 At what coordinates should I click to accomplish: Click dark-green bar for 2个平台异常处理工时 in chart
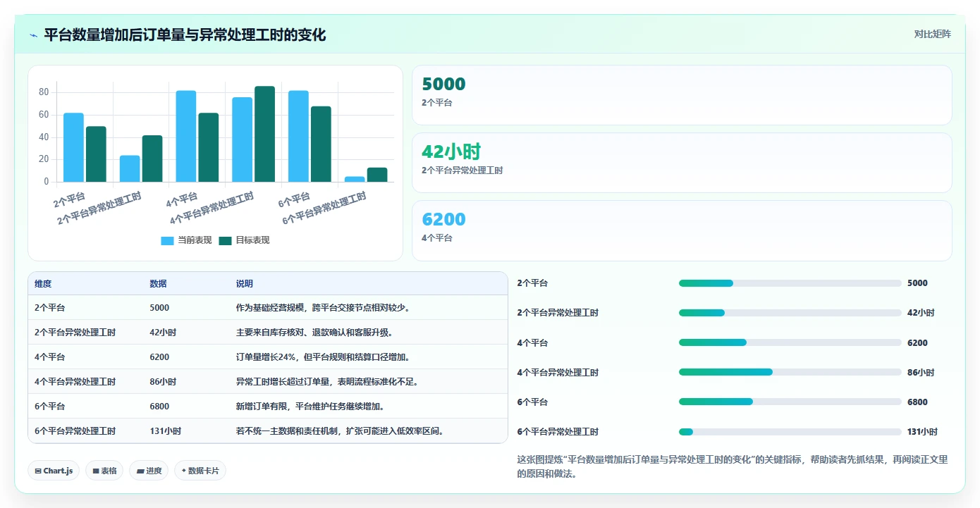(152, 159)
